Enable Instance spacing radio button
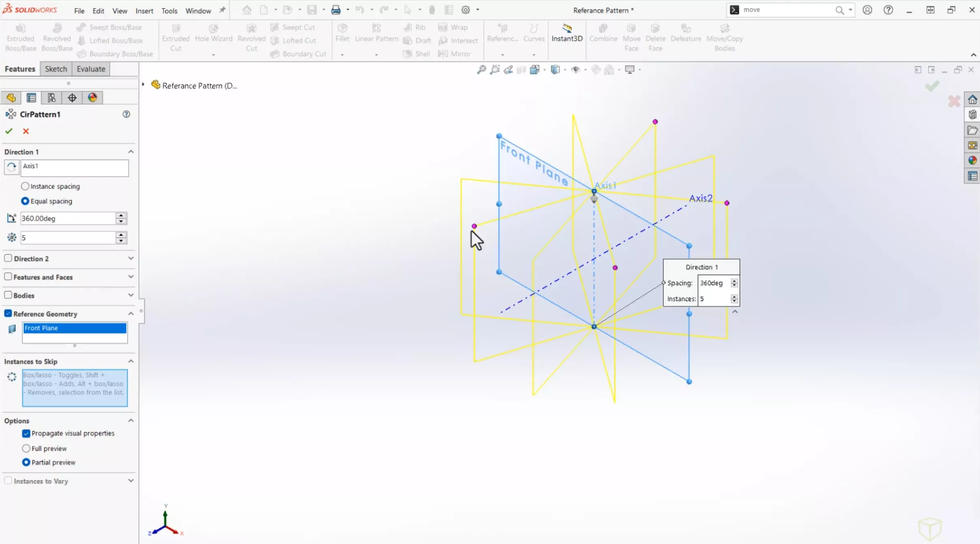This screenshot has width=980, height=544. (25, 186)
